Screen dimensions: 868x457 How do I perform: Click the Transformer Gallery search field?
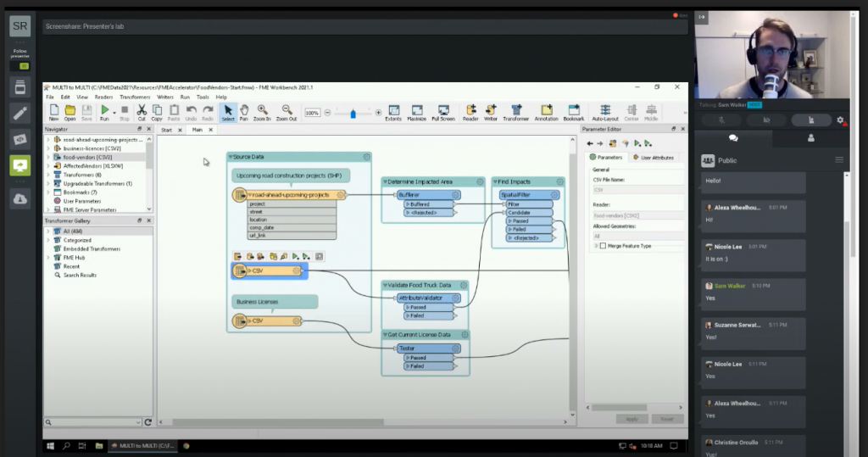pos(92,422)
